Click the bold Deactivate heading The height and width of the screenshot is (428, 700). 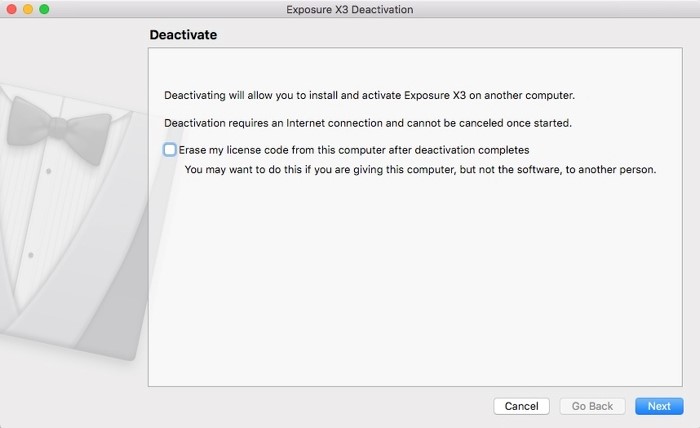pos(183,35)
